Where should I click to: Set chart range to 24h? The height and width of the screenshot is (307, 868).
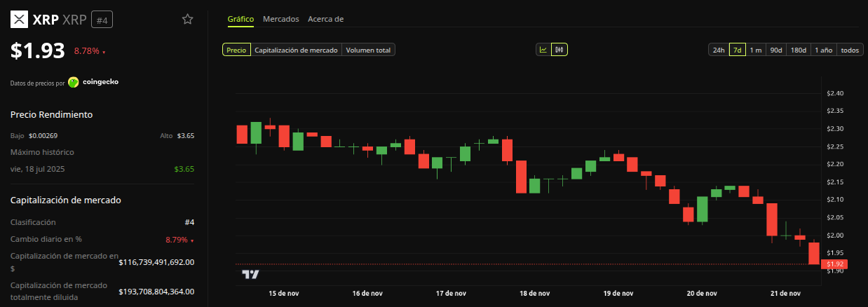coord(719,50)
